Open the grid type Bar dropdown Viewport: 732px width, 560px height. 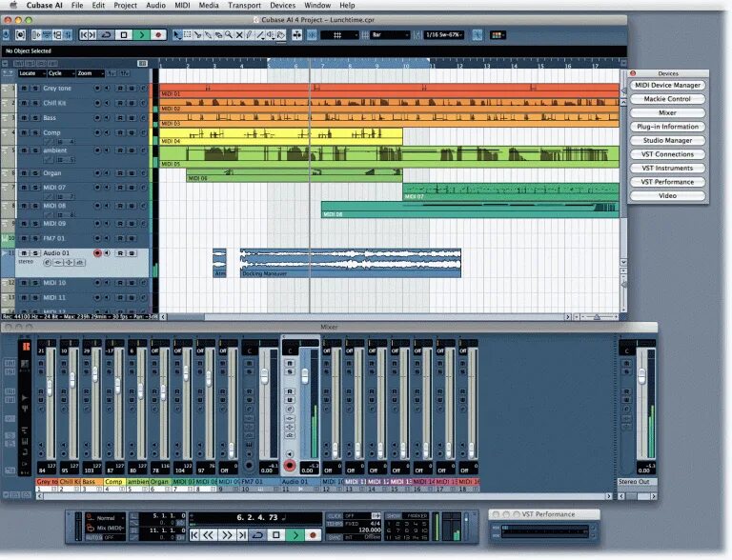(390, 35)
